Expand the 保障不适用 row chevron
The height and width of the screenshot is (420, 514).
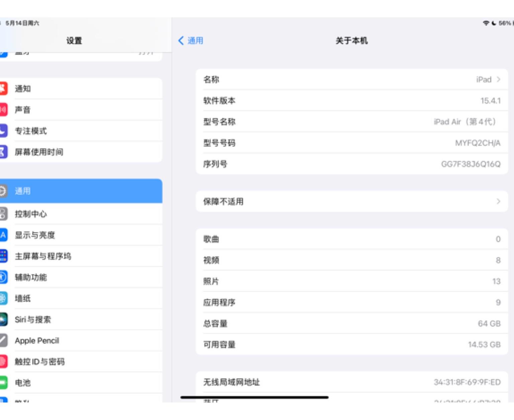pyautogui.click(x=498, y=201)
